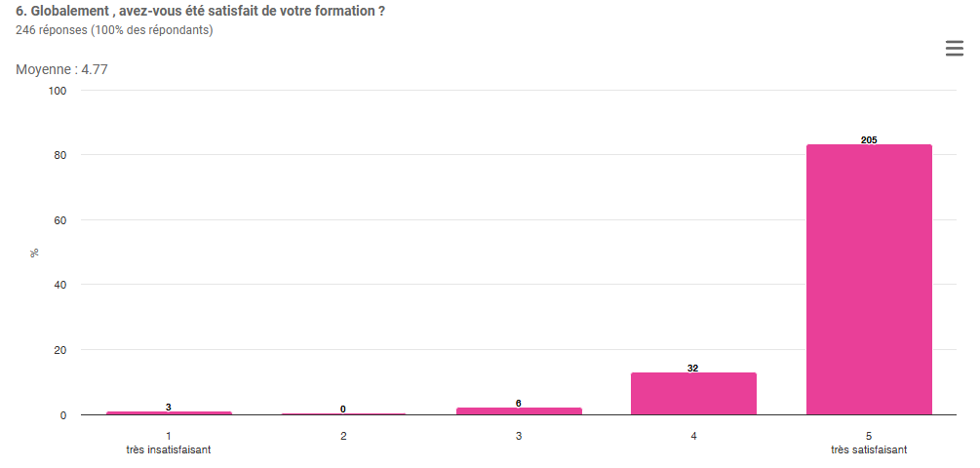The height and width of the screenshot is (468, 980).
Task: Click the 100 y-axis tick label
Action: 57,91
